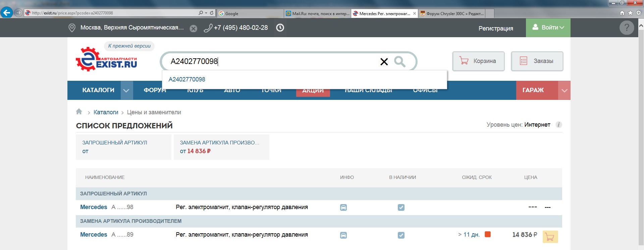644x250 pixels.
Task: Click the breadcrumb home icon
Action: (79, 112)
